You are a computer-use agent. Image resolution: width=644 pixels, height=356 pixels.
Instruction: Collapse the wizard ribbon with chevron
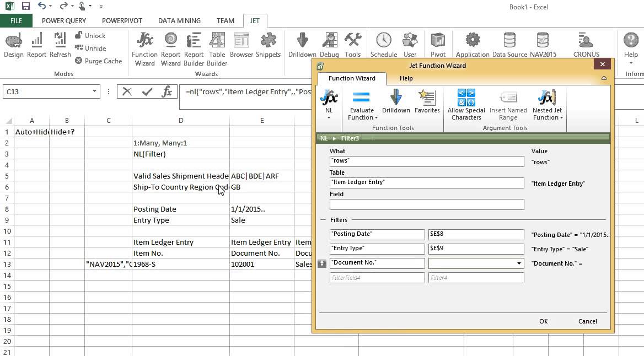[604, 78]
